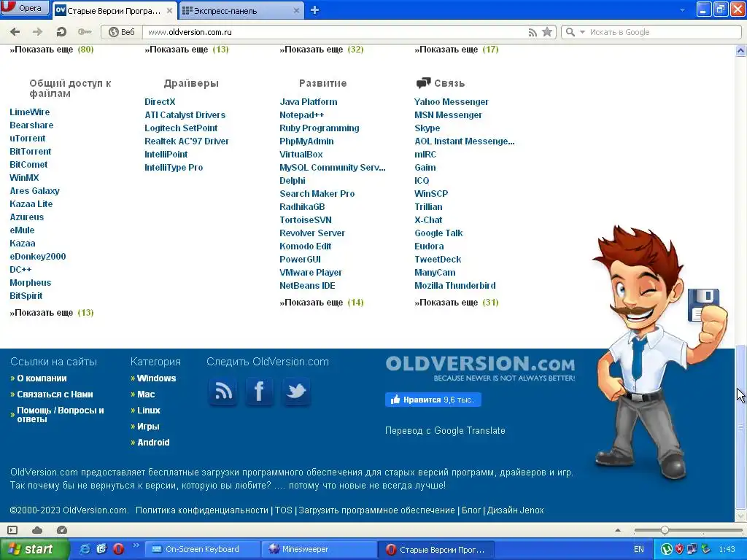Open the Realtek AC'97 Driver link
This screenshot has width=747, height=560.
[187, 141]
